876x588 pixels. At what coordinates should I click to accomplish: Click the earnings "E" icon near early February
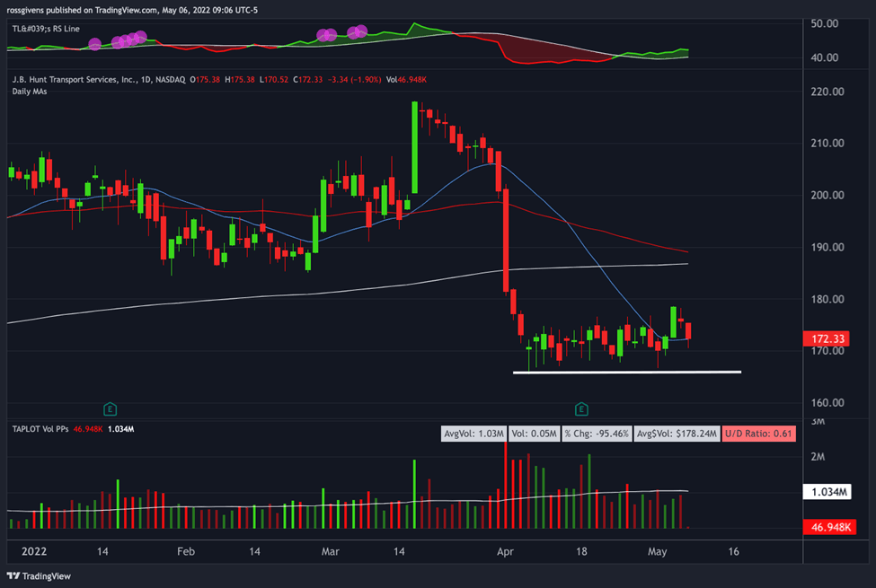(110, 409)
